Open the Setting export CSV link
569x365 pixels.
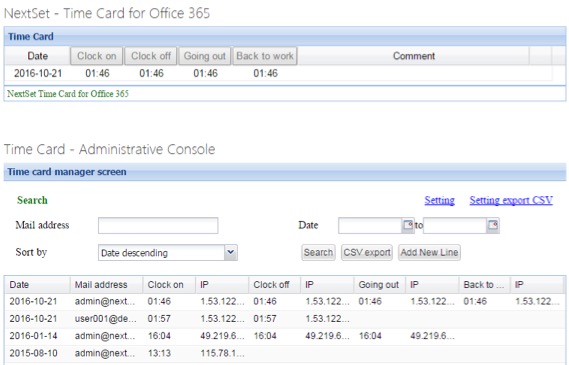click(x=511, y=200)
